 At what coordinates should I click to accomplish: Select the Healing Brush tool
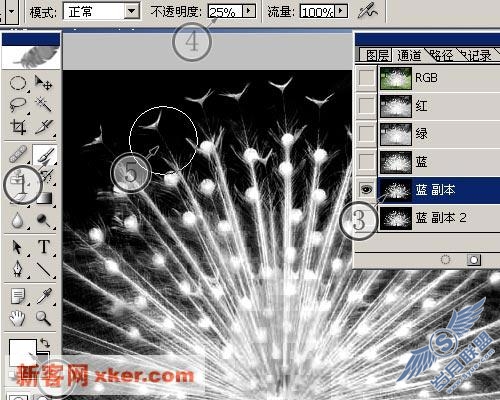coord(18,155)
